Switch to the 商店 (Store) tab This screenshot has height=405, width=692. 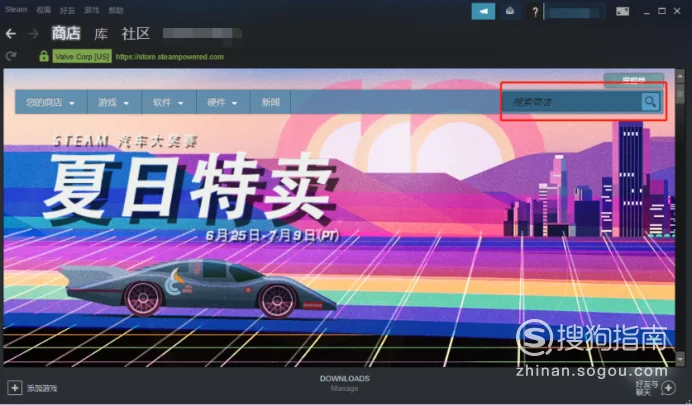[x=66, y=34]
